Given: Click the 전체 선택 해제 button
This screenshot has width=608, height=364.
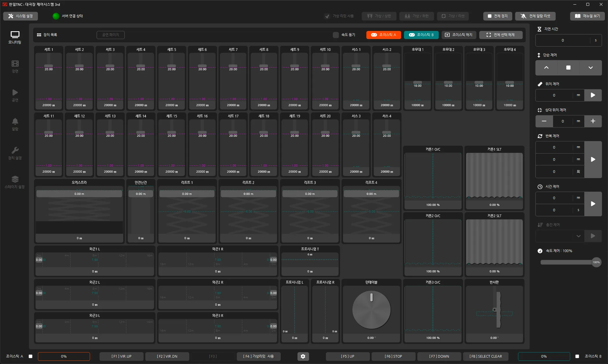Looking at the screenshot, I should coord(501,35).
